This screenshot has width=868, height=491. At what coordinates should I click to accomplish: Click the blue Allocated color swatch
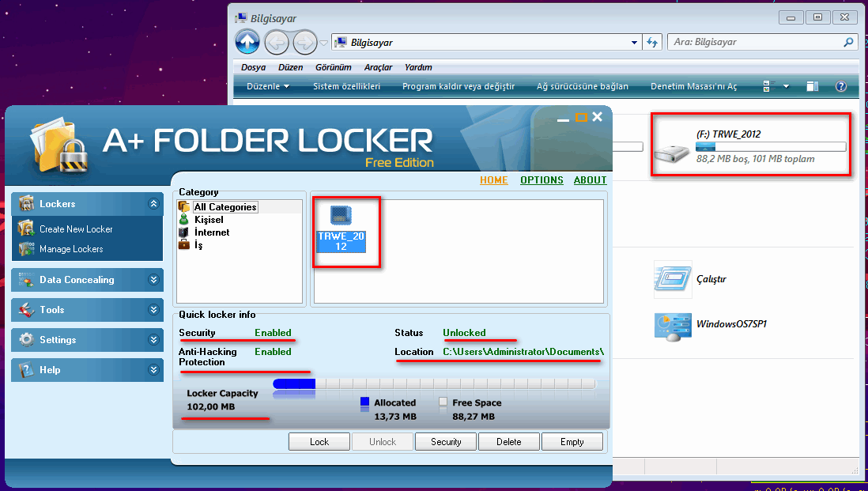click(x=364, y=402)
